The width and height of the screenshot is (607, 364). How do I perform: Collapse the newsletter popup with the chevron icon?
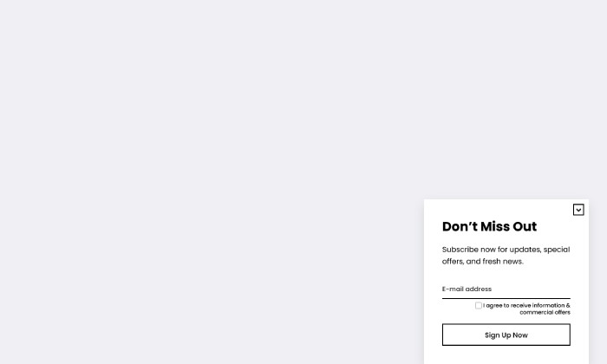click(x=578, y=210)
